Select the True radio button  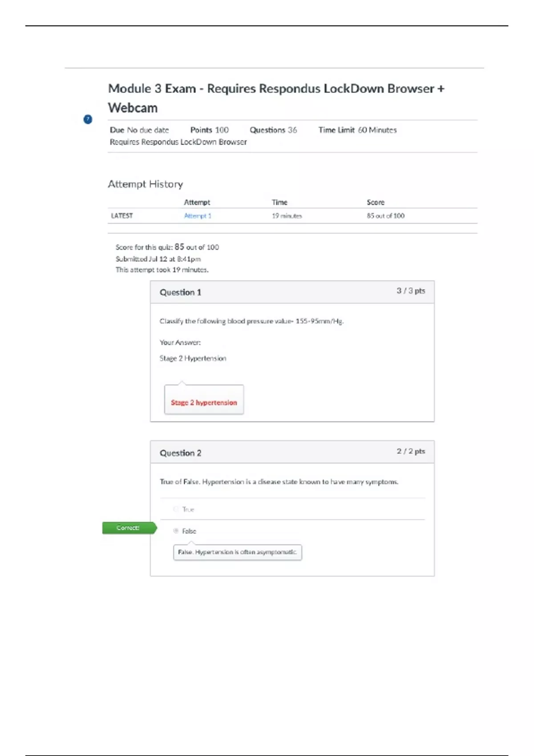click(176, 509)
